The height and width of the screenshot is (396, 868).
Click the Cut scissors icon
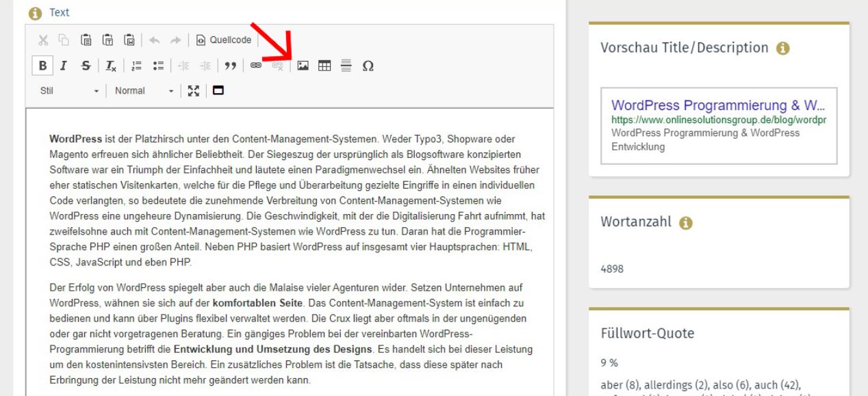coord(42,40)
